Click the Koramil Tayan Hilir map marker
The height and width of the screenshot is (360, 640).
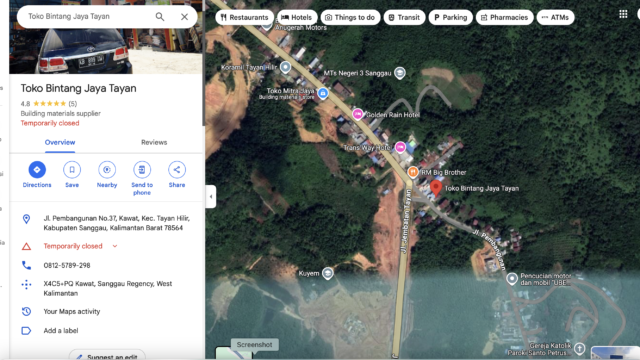point(285,67)
